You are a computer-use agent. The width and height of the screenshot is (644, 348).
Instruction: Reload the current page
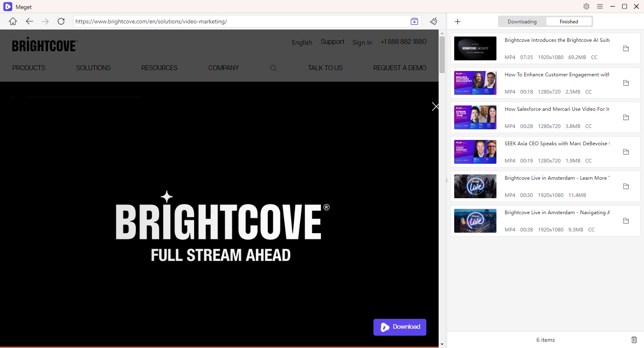tap(61, 21)
